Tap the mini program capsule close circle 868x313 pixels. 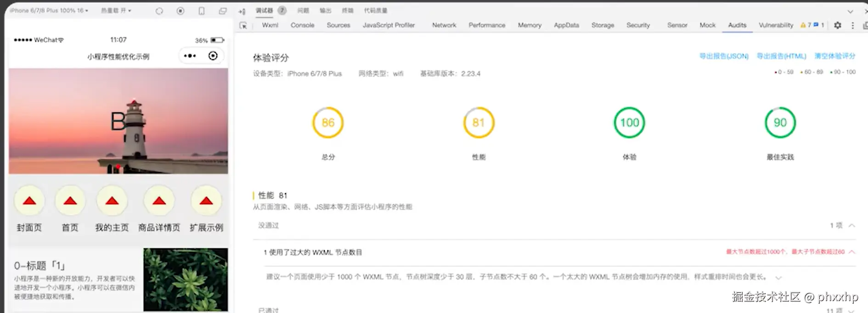pos(213,56)
